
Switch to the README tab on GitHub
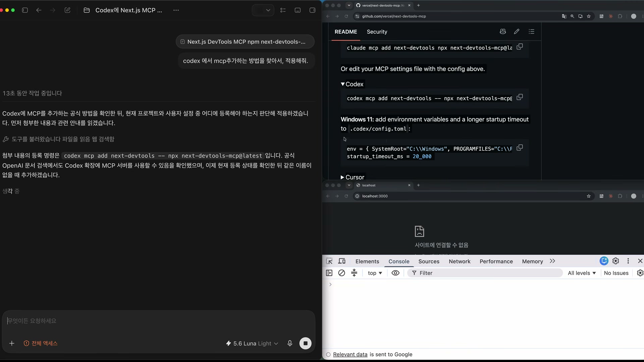pyautogui.click(x=346, y=32)
